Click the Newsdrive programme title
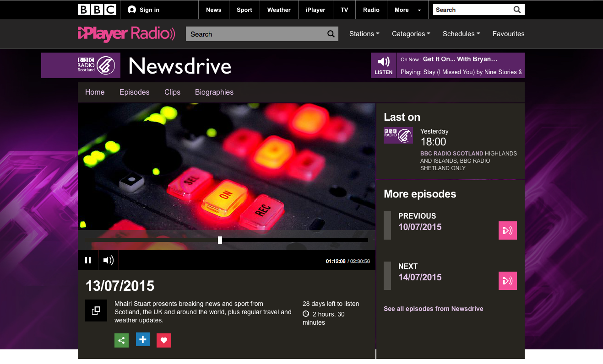603x364 pixels. point(180,66)
